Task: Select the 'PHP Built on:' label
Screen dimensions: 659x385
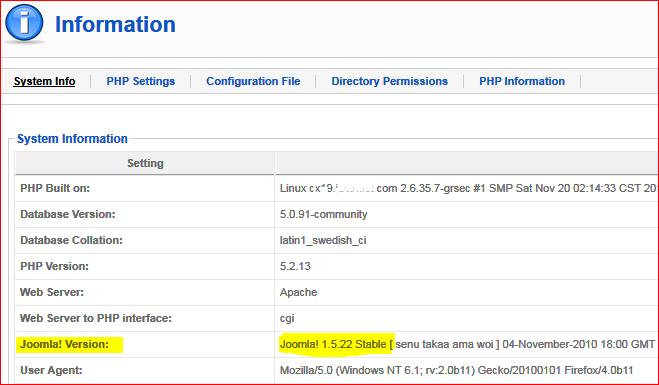Action: 55,188
